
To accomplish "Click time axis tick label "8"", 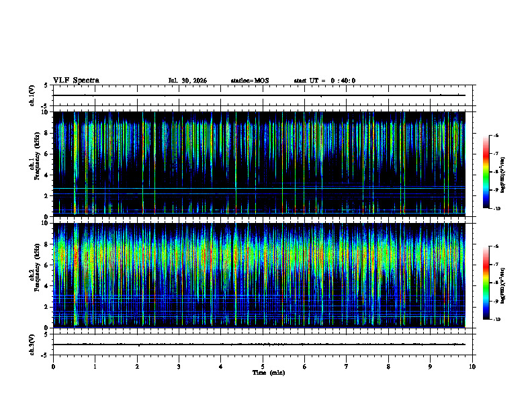I will (x=388, y=367).
